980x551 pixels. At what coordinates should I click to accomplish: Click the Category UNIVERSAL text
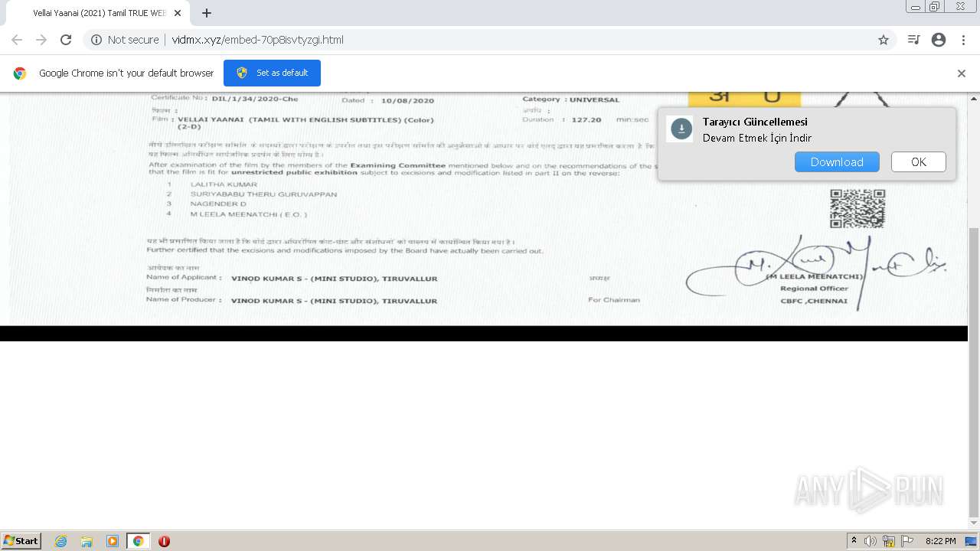click(570, 99)
